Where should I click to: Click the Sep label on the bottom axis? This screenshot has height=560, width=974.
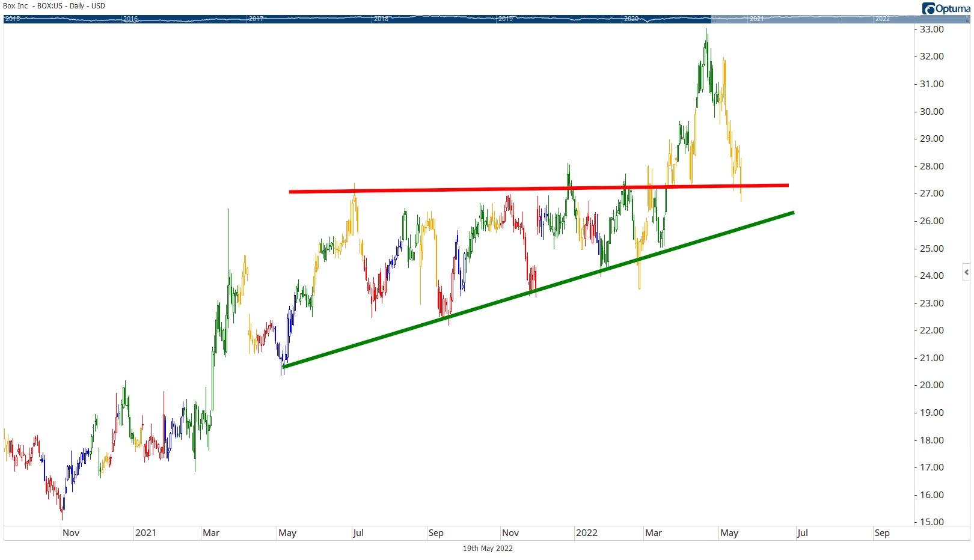[x=436, y=533]
